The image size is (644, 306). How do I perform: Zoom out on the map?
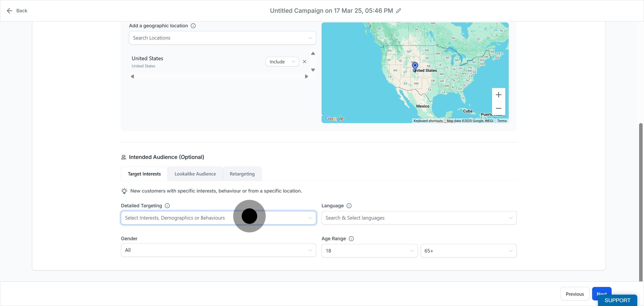point(498,108)
